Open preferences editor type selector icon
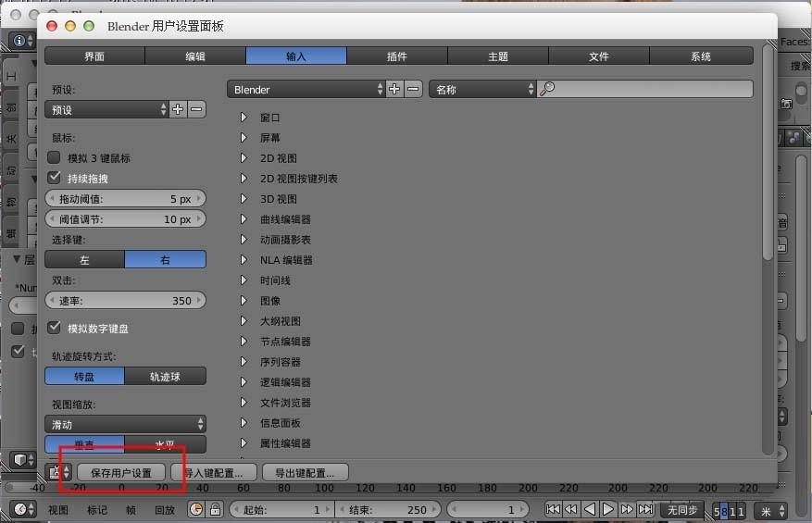This screenshot has height=523, width=812. pos(58,472)
